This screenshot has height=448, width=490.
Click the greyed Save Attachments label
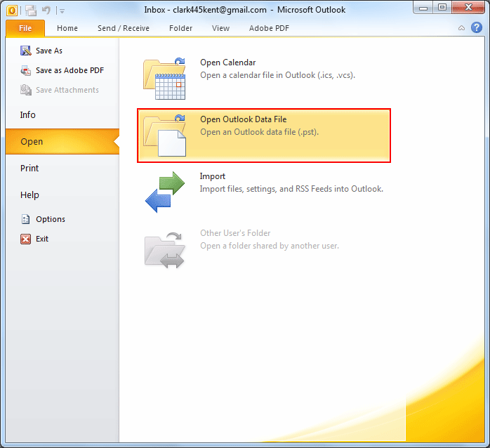(67, 90)
